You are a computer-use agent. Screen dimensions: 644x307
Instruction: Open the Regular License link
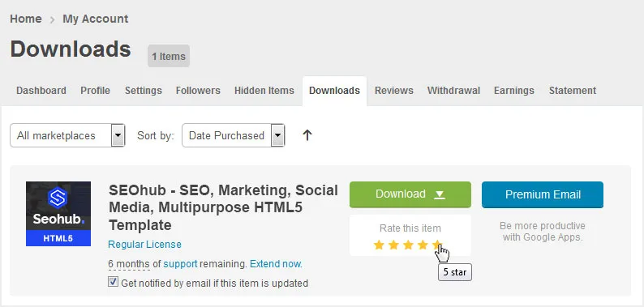click(x=144, y=245)
